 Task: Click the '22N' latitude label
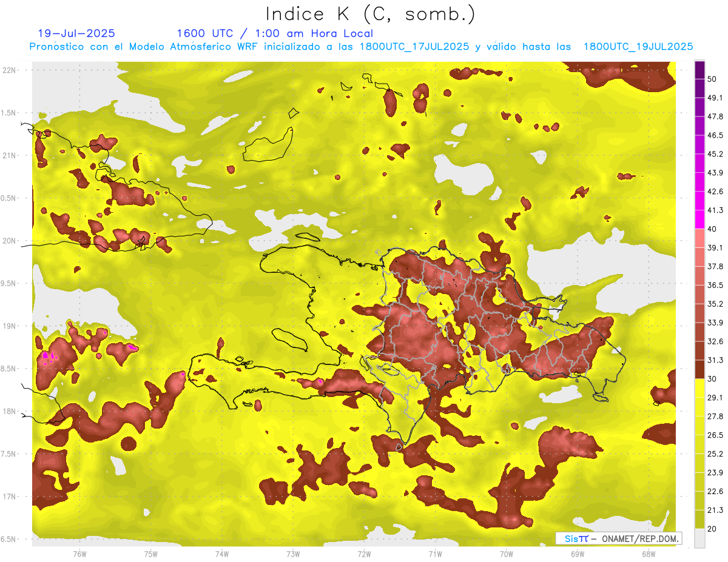[x=10, y=70]
